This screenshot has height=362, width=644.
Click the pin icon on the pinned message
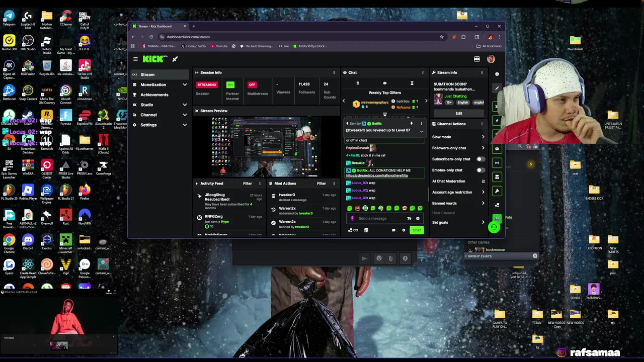(411, 124)
